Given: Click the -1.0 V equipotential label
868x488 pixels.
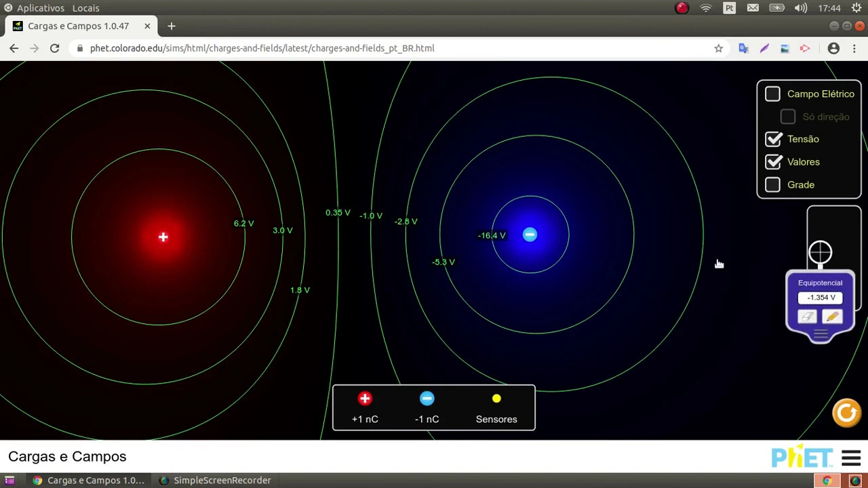Looking at the screenshot, I should 371,216.
